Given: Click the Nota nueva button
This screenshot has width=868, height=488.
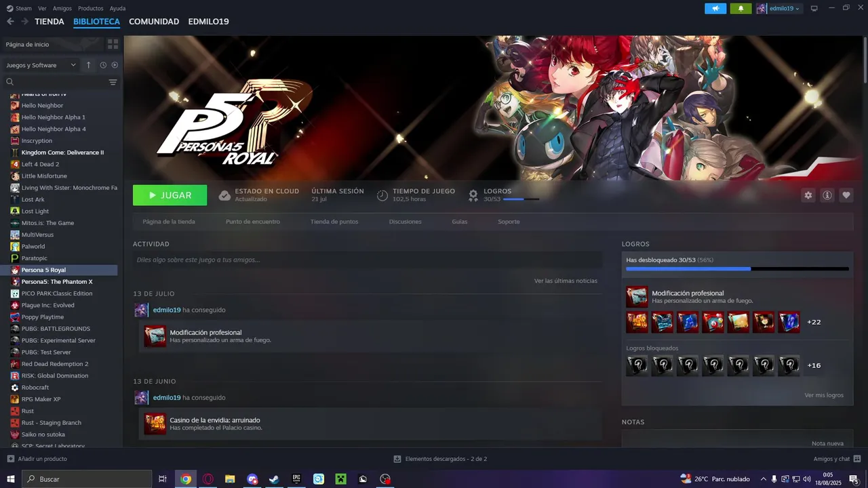Looking at the screenshot, I should coord(827,443).
